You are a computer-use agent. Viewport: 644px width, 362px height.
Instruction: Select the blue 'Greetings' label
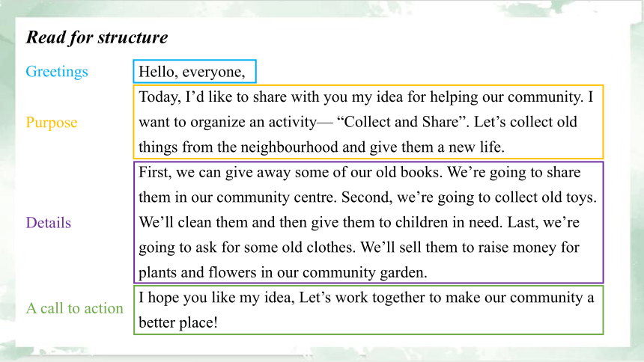coord(57,71)
